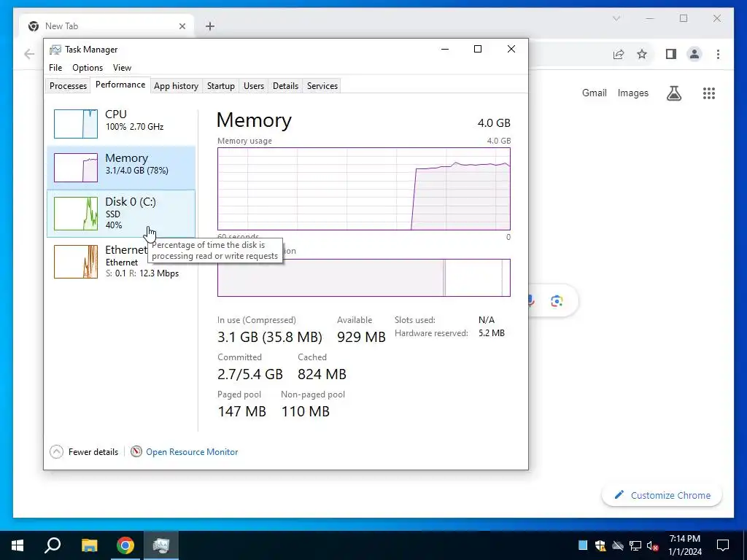The width and height of the screenshot is (747, 560).
Task: Switch to the Processes tab
Action: click(68, 86)
